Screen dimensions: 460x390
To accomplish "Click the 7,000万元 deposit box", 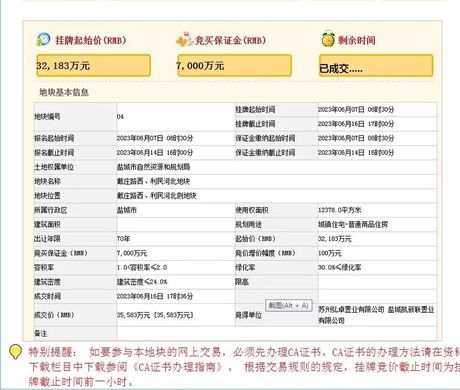I will tap(234, 66).
